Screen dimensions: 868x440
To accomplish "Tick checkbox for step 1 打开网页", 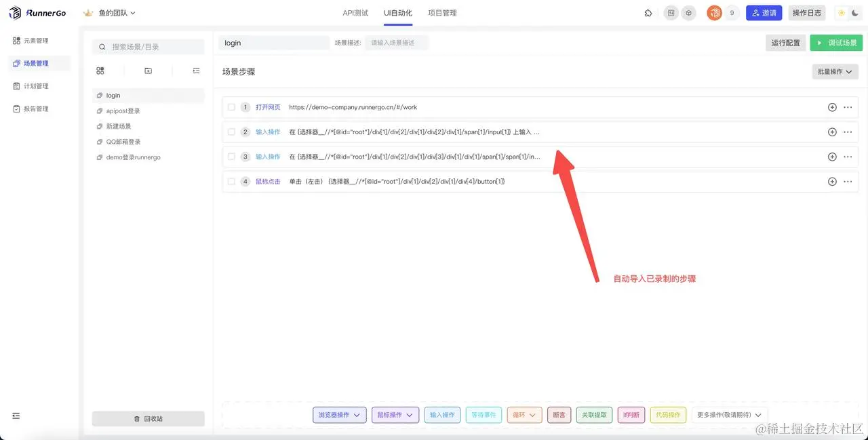I will pyautogui.click(x=231, y=107).
